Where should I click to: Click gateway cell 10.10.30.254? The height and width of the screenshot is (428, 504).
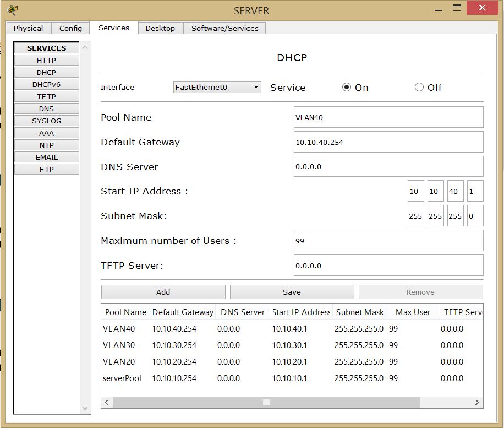pos(174,345)
